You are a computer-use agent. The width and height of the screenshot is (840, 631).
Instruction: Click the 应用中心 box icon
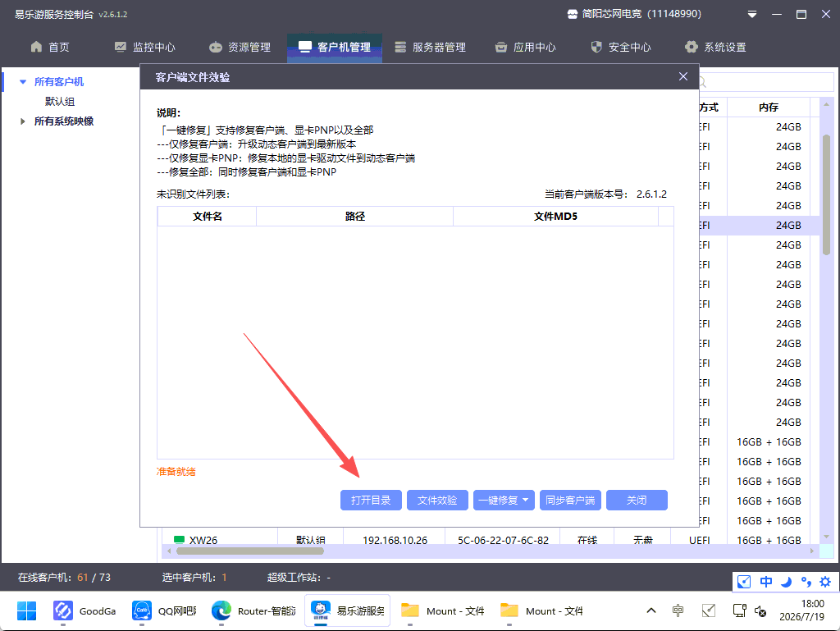point(500,47)
